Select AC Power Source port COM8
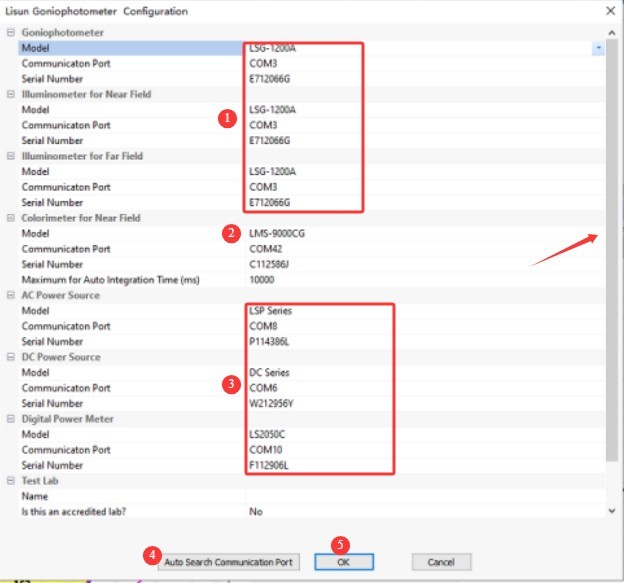This screenshot has width=624, height=583. (263, 326)
